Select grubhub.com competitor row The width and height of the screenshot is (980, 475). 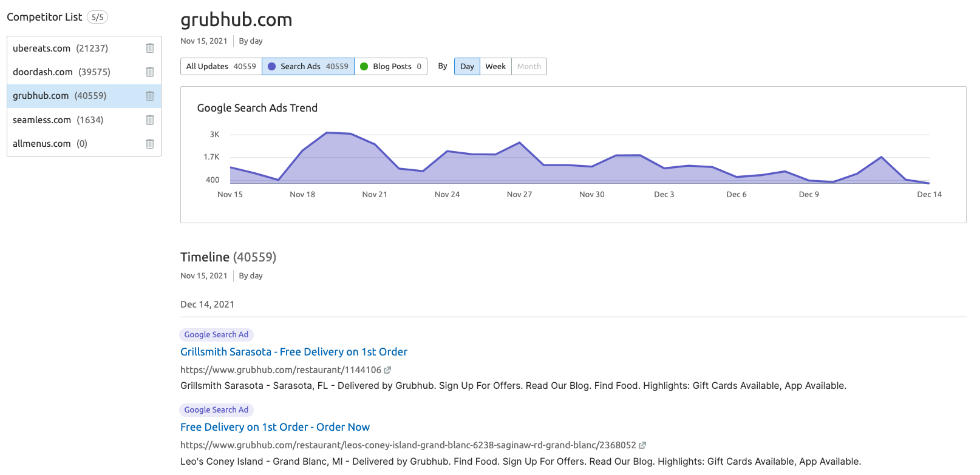(x=84, y=96)
